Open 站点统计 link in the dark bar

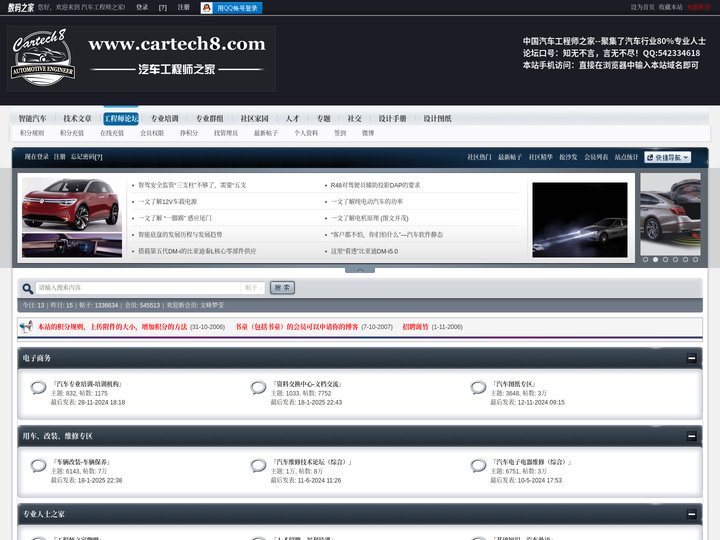pos(626,157)
